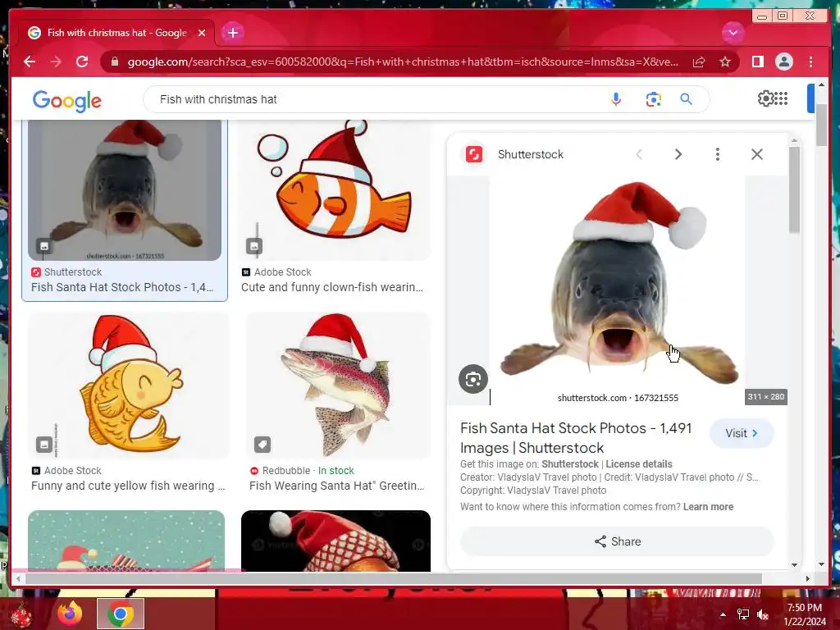The image size is (840, 630).
Task: Open Firefox from the taskbar
Action: pos(70,614)
